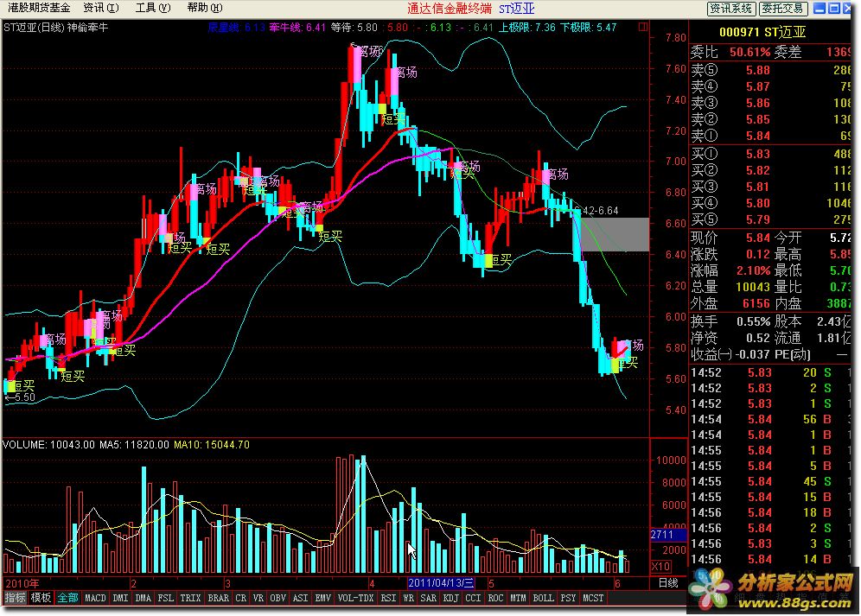Click the 2011/04/13/三 date marker
This screenshot has width=861, height=616.
pos(441,583)
